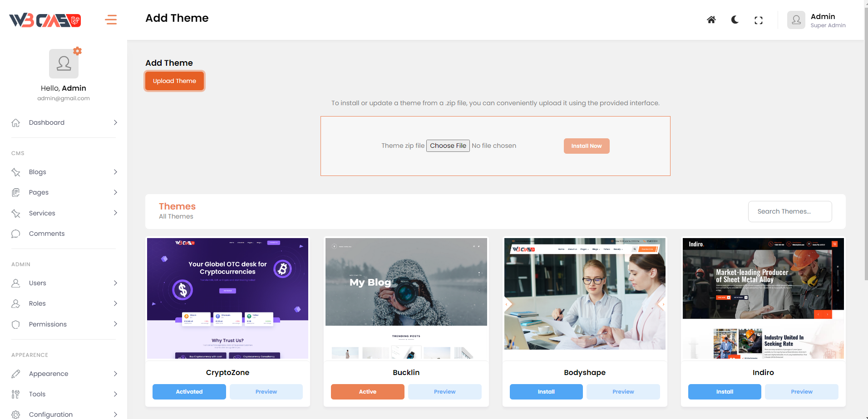Click Choose File for theme zip
The image size is (868, 419).
point(448,146)
